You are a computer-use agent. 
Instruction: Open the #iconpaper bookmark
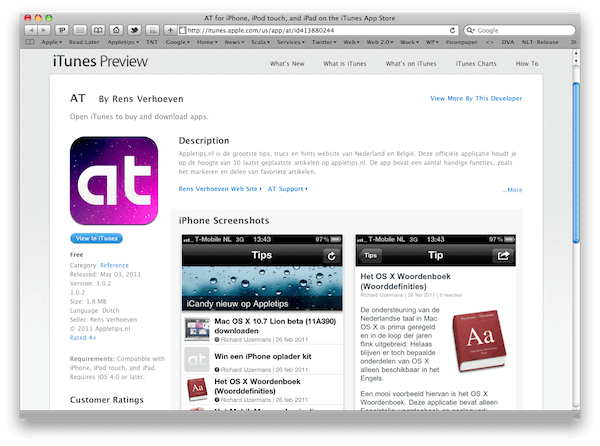point(461,42)
